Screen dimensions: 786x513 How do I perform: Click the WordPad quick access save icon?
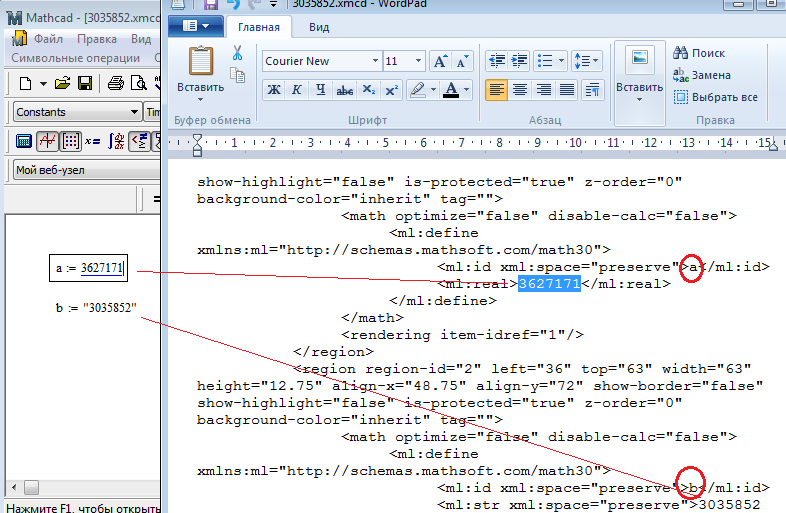[x=210, y=5]
